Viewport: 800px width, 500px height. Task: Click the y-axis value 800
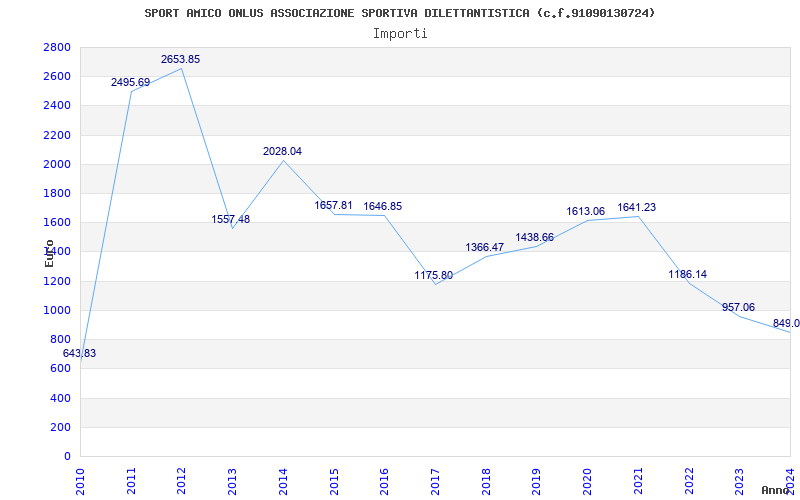(61, 339)
